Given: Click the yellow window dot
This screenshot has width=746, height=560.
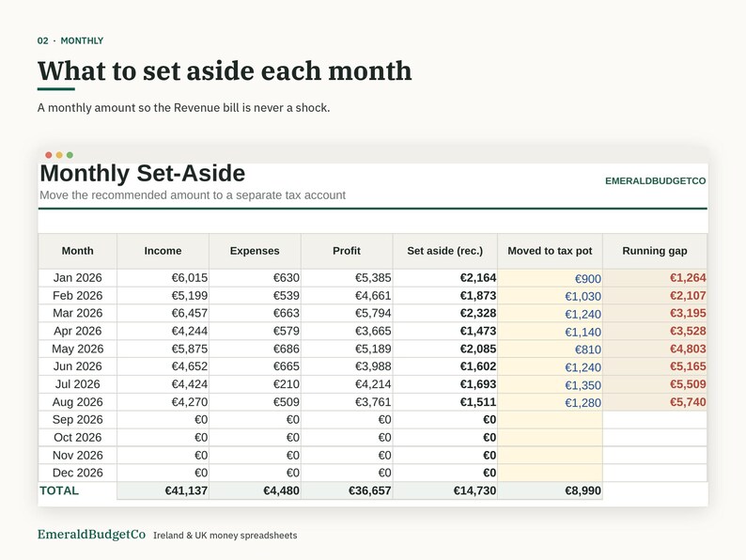Looking at the screenshot, I should pos(59,155).
